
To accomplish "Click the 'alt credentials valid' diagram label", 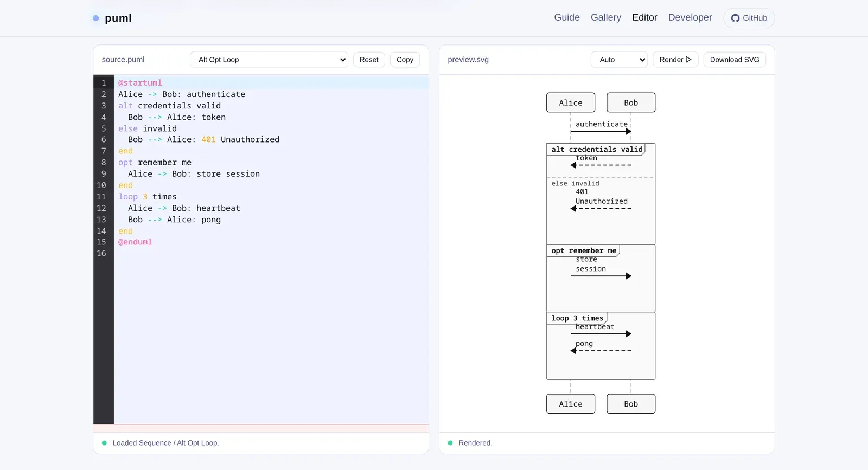I will point(597,149).
